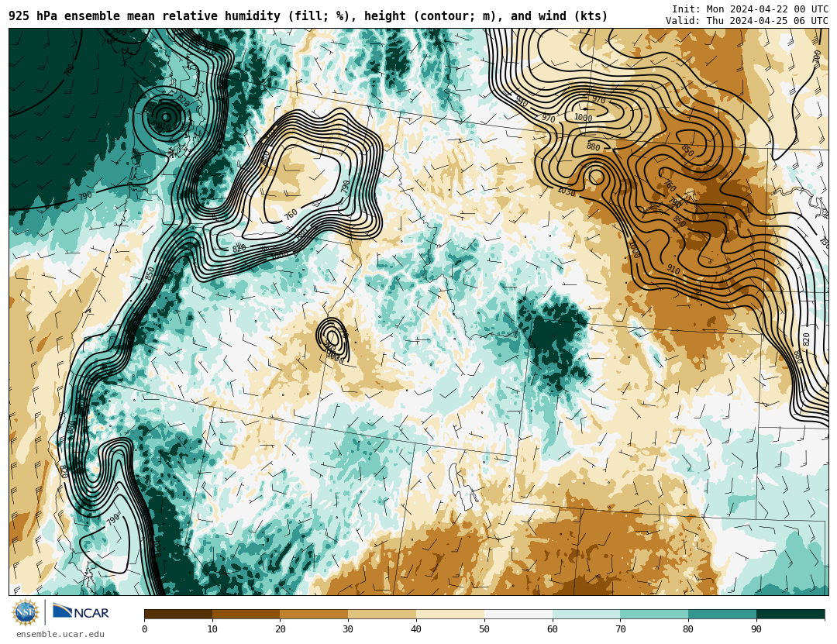Select the 925 hPa plot title text
Viewport: 837px width, 644px height.
click(x=308, y=16)
